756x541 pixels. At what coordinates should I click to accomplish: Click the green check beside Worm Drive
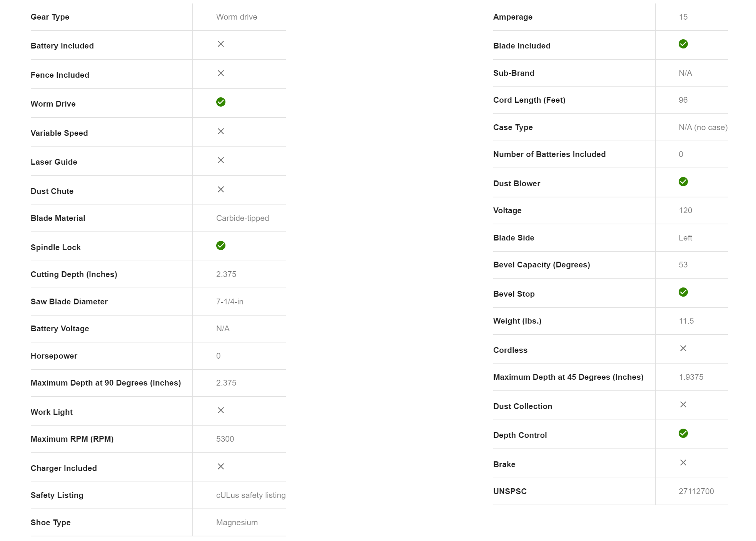coord(220,102)
